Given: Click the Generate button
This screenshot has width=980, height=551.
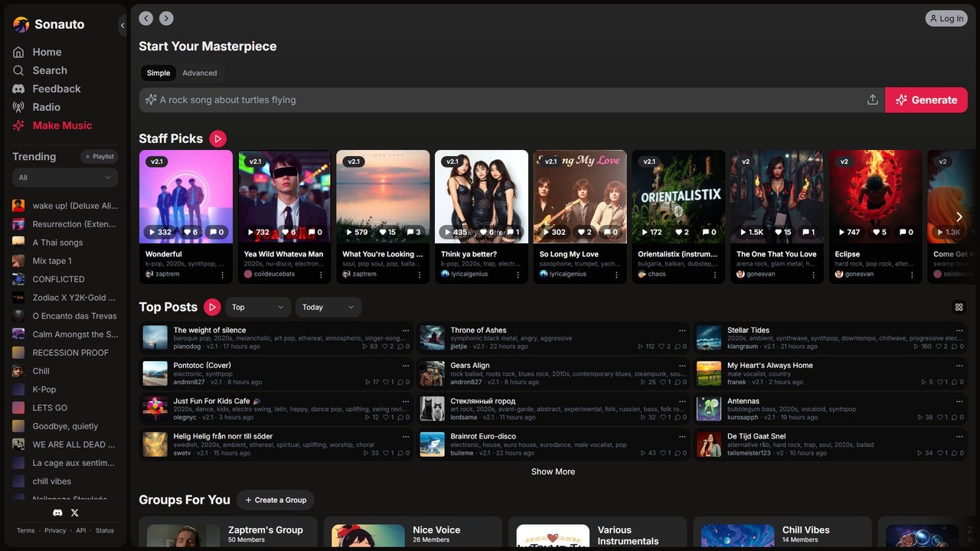Looking at the screenshot, I should pos(926,100).
